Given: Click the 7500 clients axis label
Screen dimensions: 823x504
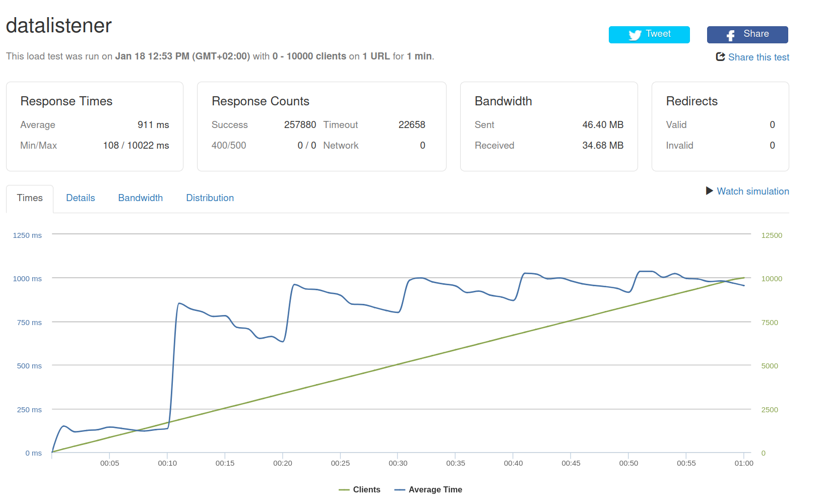Looking at the screenshot, I should [770, 323].
